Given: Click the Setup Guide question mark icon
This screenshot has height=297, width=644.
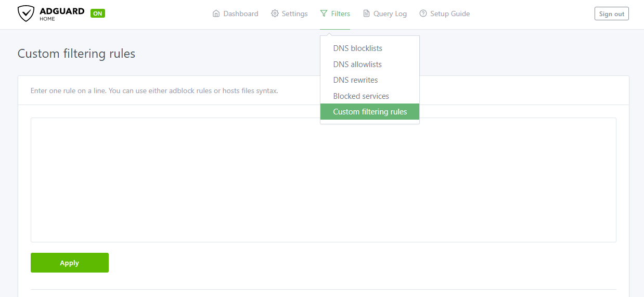Looking at the screenshot, I should pyautogui.click(x=423, y=14).
